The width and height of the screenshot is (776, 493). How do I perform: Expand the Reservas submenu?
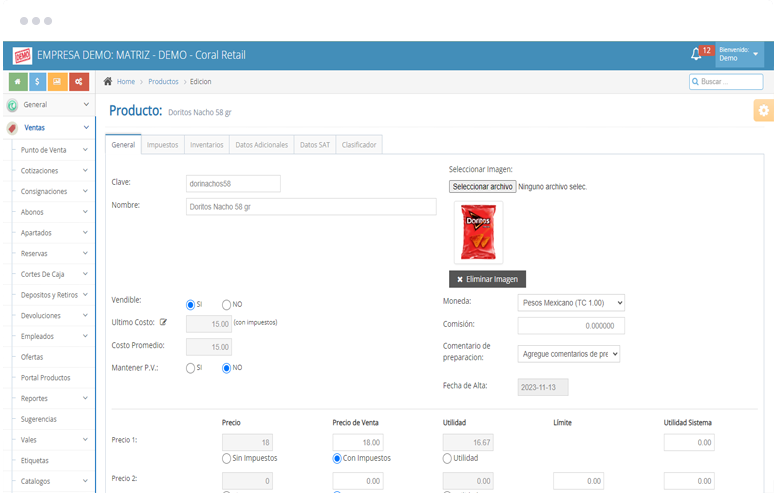pyautogui.click(x=85, y=253)
